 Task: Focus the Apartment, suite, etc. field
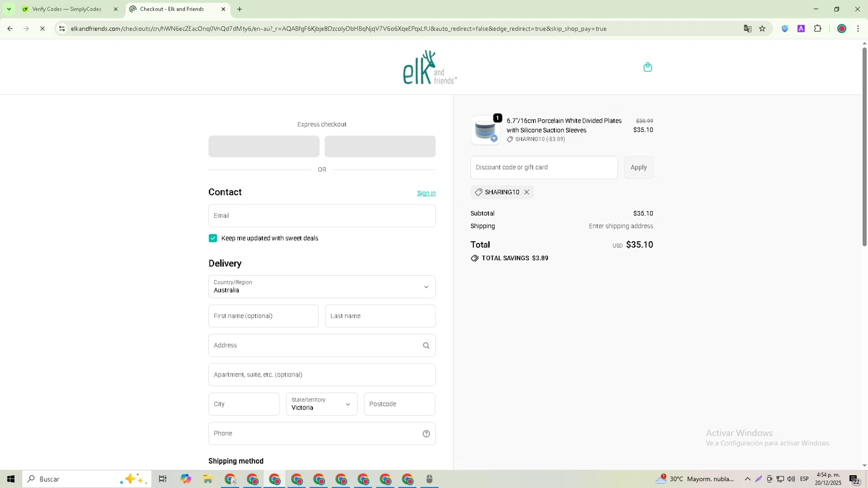click(x=322, y=375)
